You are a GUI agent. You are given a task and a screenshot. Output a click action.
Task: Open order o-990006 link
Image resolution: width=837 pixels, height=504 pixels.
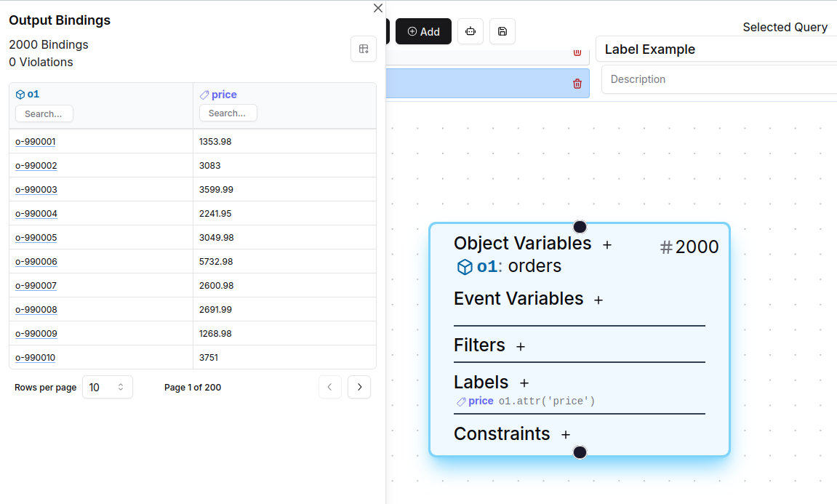pos(36,262)
